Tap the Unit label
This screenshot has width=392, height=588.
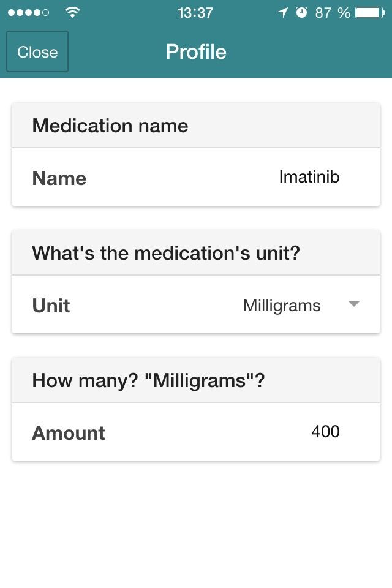(51, 305)
